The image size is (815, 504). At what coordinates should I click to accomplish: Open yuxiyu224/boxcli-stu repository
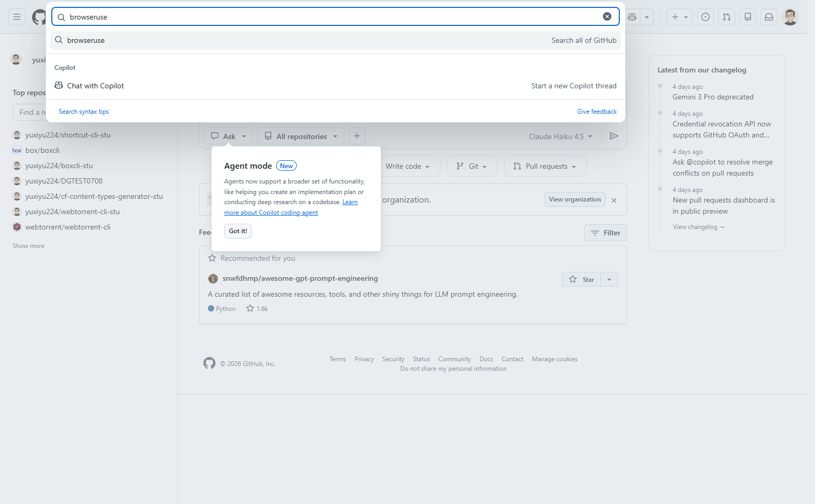coord(59,166)
